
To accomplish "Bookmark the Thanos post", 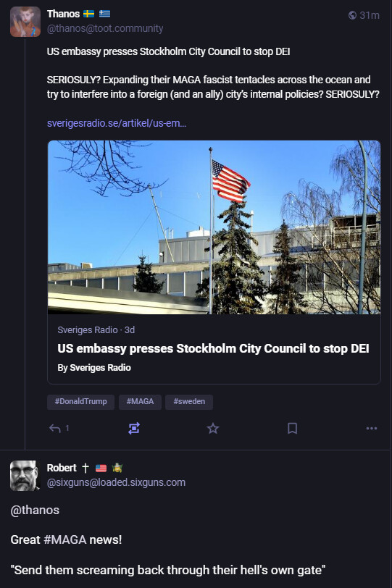I will 292,428.
